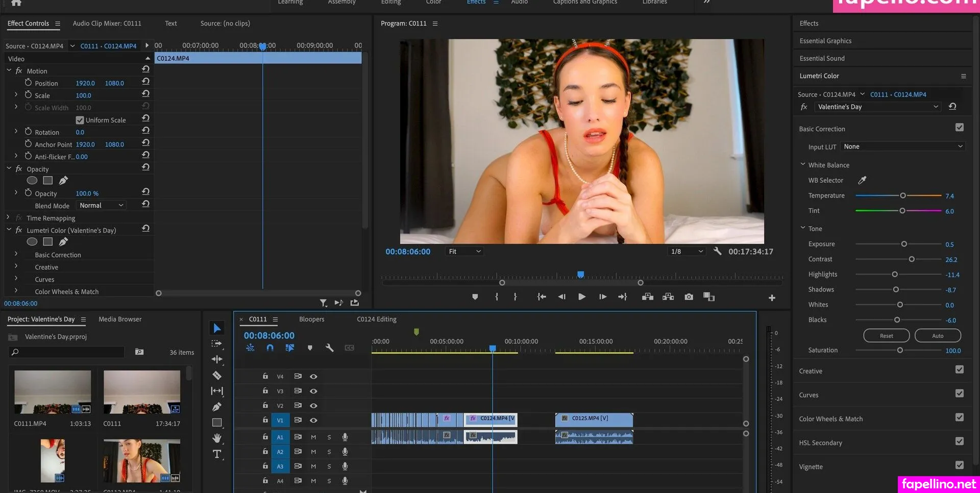This screenshot has height=493, width=980.
Task: Open the Input LUT dropdown
Action: pos(903,146)
